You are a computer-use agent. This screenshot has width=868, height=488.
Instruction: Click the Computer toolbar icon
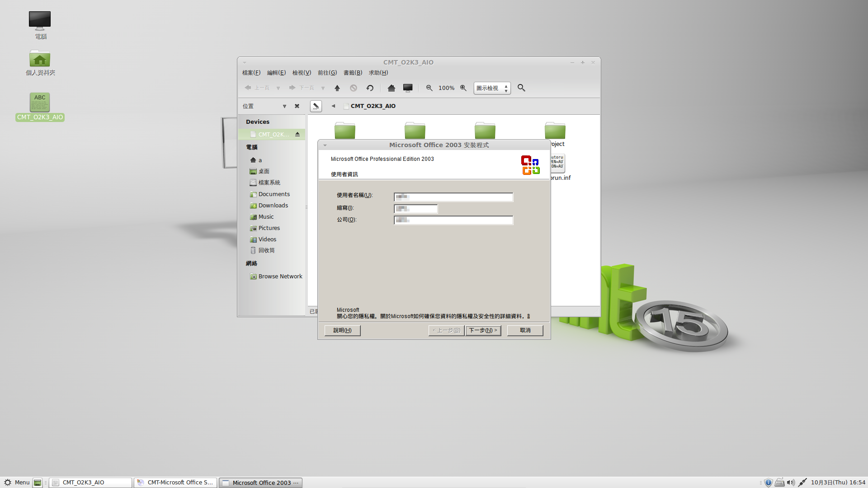[x=408, y=88]
